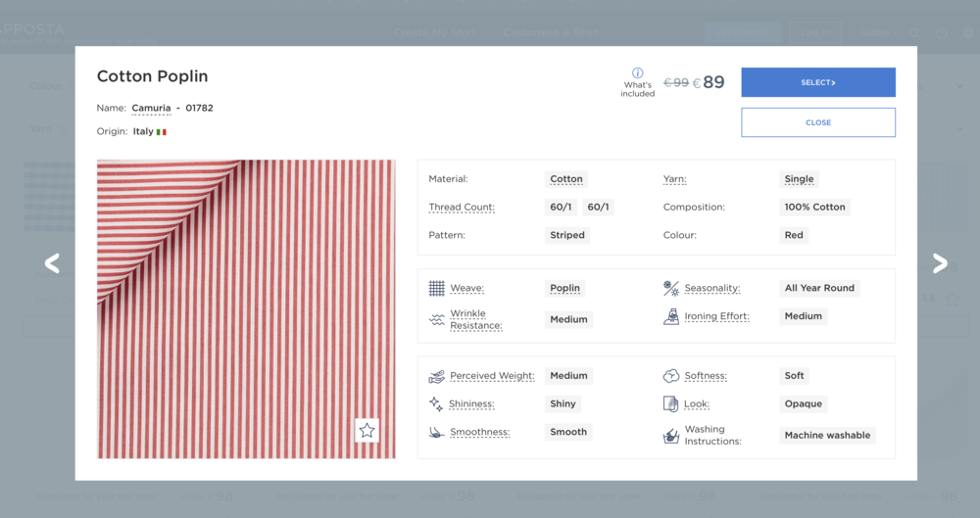Click the Shininess sparkle icon
Image resolution: width=980 pixels, height=518 pixels.
436,403
